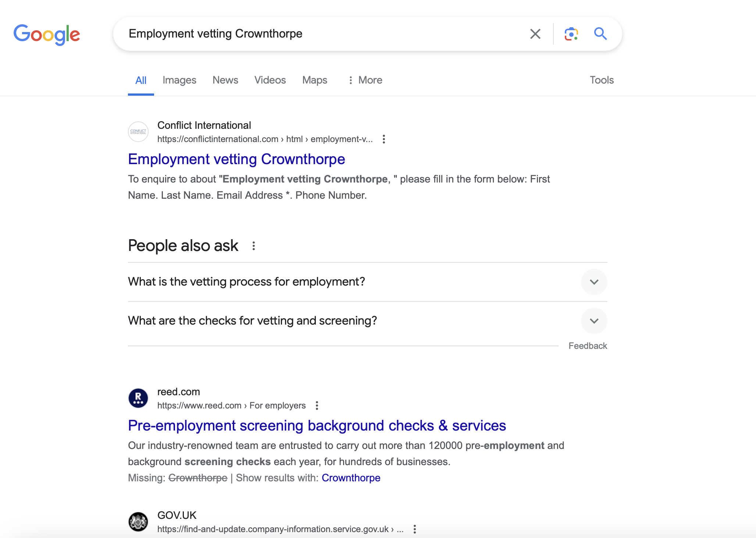Click the reed.com site favicon
Image resolution: width=756 pixels, height=538 pixels.
[x=138, y=398]
